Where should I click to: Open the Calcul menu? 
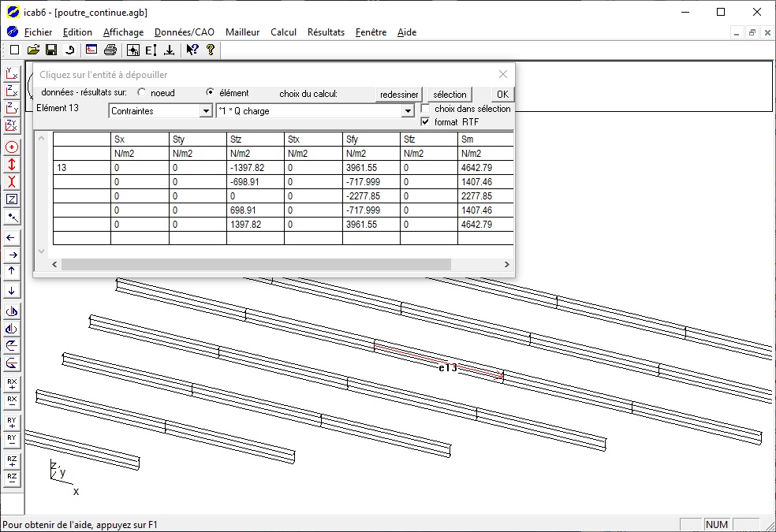pos(284,32)
